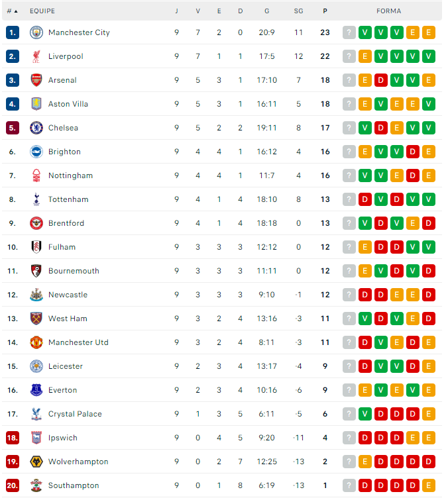The width and height of the screenshot is (448, 500).
Task: Open the Southampton team link
Action: tap(74, 485)
